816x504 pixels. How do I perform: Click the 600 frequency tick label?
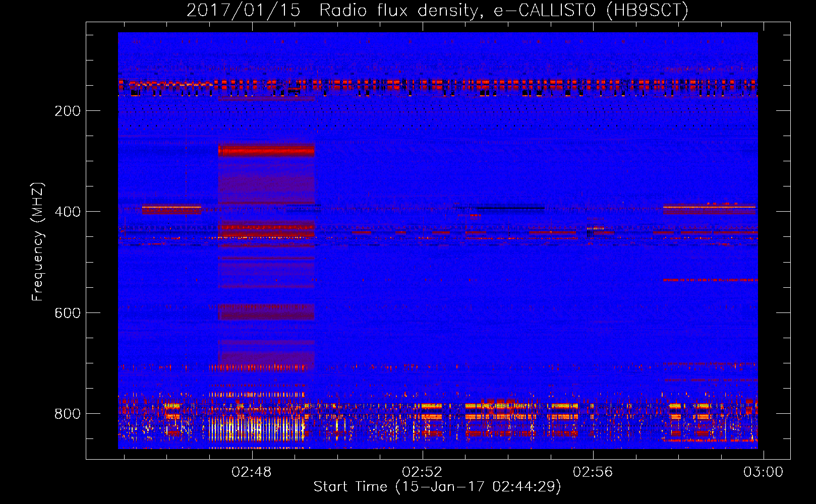pos(68,313)
